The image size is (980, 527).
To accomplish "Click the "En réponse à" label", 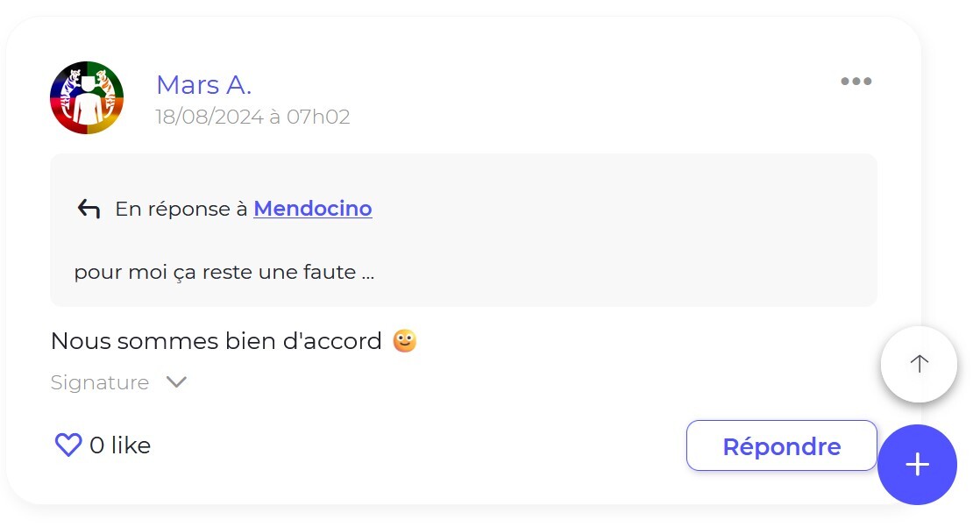I will [181, 208].
